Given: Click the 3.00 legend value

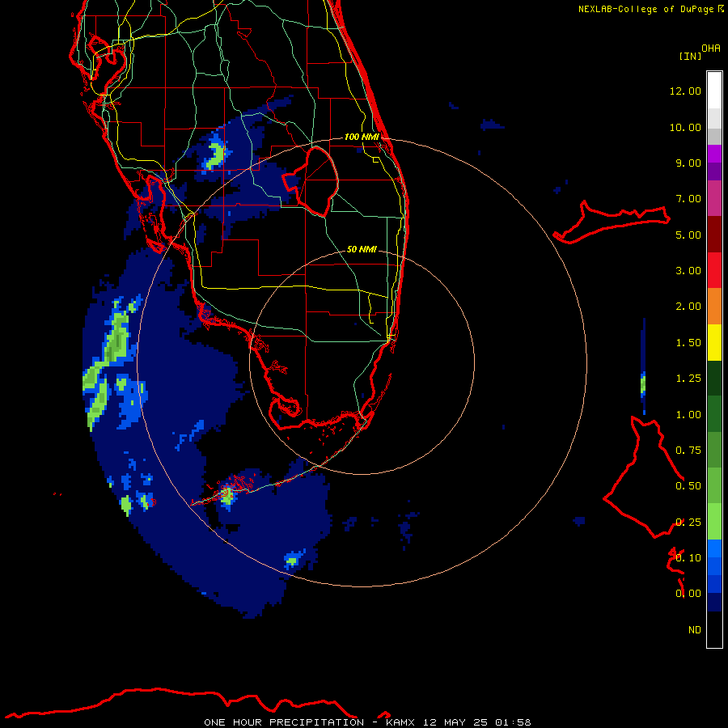Looking at the screenshot, I should pos(688,271).
